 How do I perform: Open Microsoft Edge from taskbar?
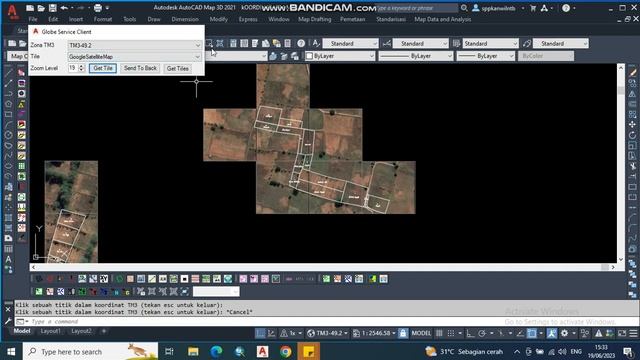point(216,351)
